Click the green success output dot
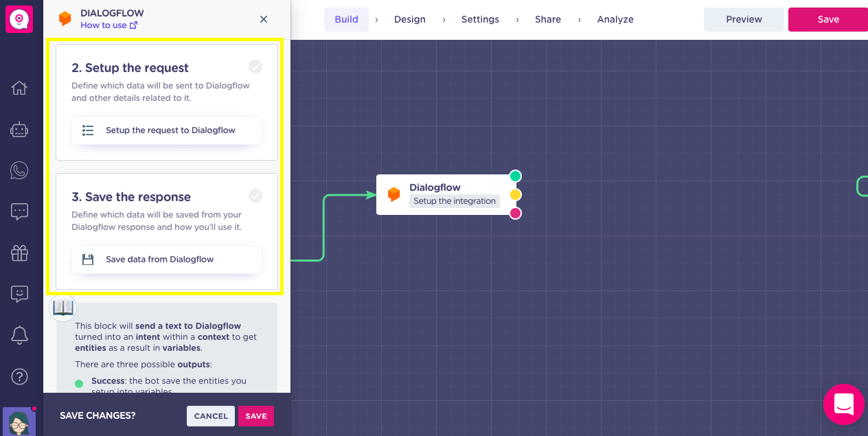This screenshot has height=436, width=868. (516, 176)
